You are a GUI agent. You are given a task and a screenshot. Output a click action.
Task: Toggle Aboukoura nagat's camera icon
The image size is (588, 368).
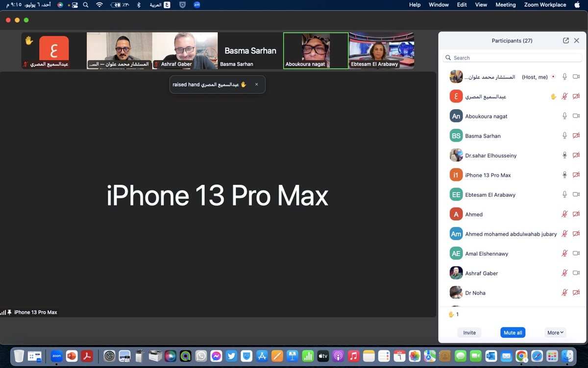coord(576,116)
